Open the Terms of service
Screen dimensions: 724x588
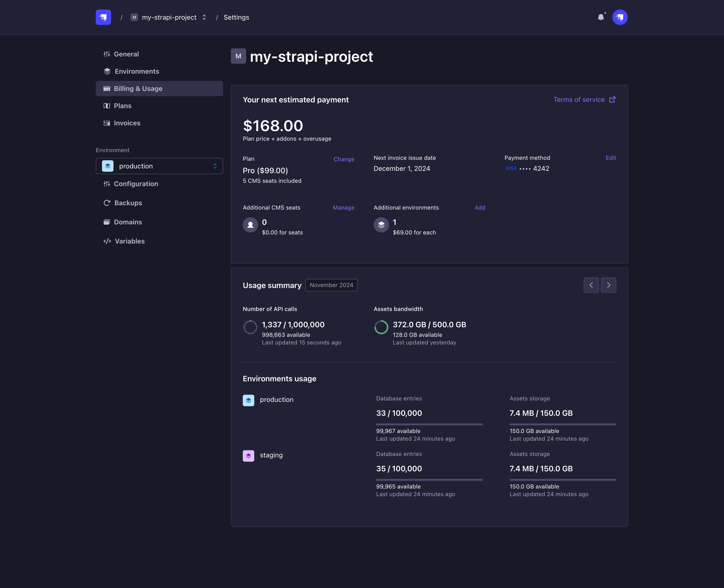580,100
